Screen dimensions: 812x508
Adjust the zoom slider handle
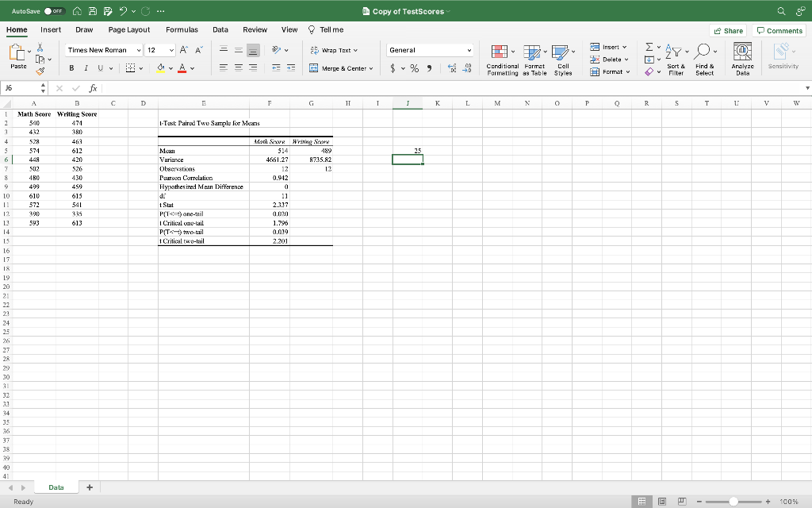point(733,502)
